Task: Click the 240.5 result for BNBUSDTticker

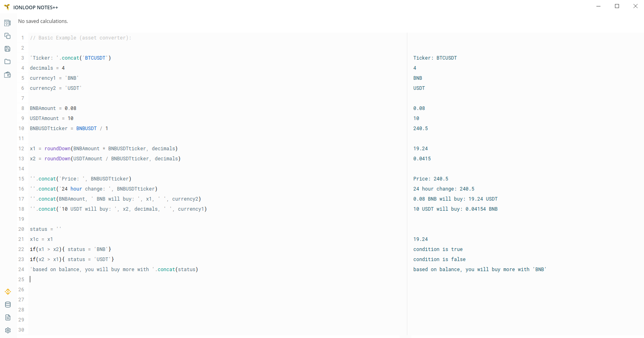Action: coord(420,129)
